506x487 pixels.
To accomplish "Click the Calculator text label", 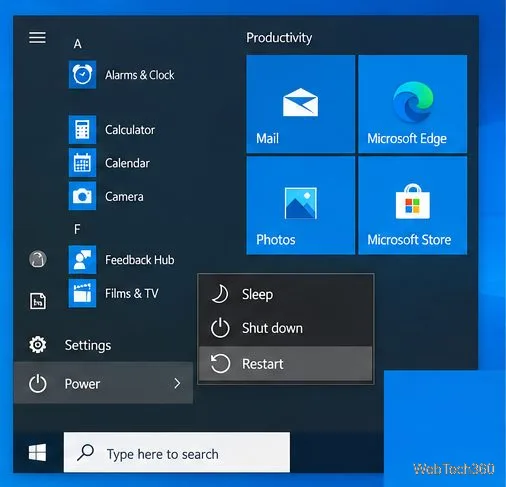I will click(130, 130).
